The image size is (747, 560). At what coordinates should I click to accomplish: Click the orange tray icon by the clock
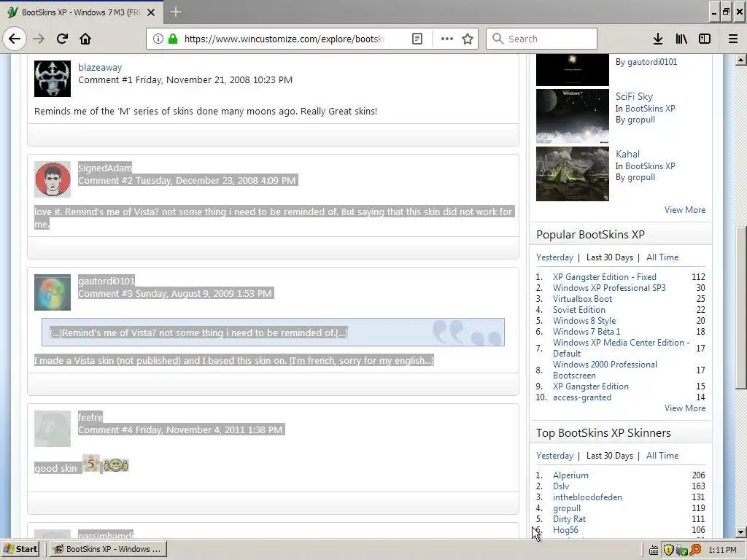coord(695,550)
